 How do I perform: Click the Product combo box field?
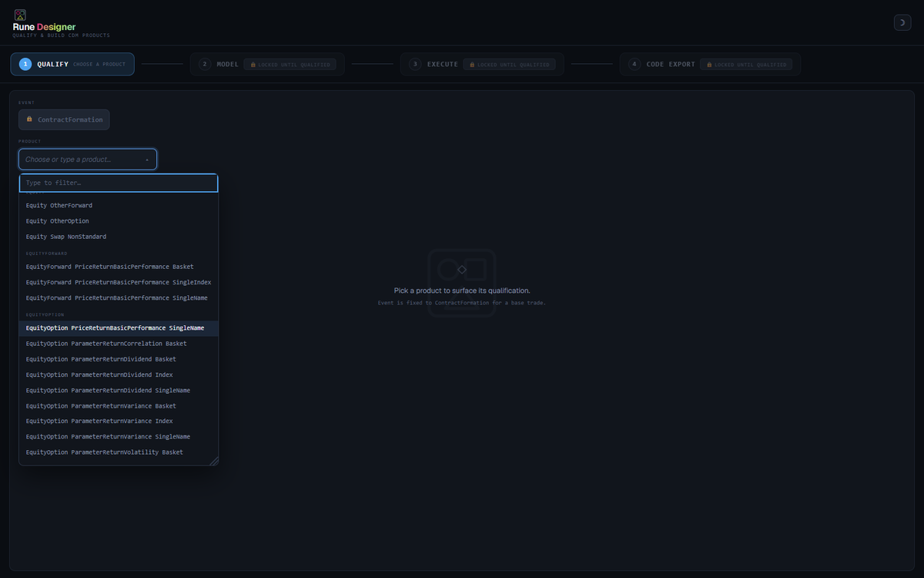[x=88, y=160]
